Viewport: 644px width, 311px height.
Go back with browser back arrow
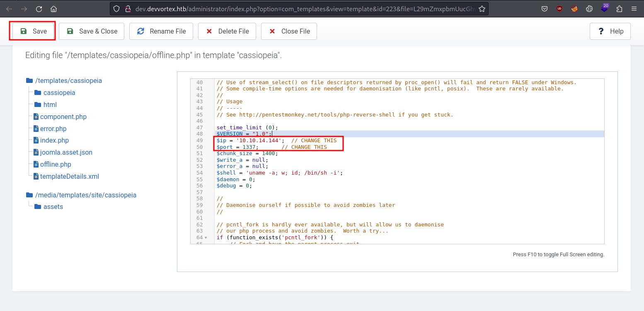(9, 9)
